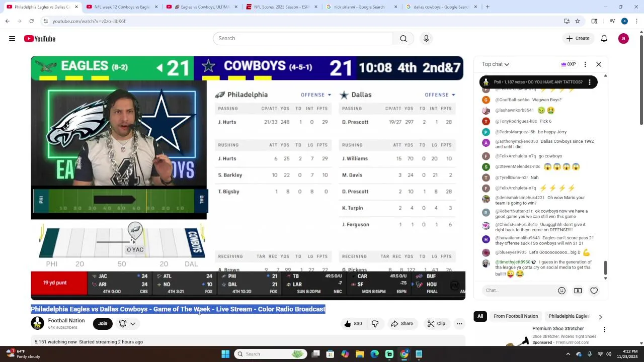Select the All filter chip
The height and width of the screenshot is (362, 644).
(480, 316)
